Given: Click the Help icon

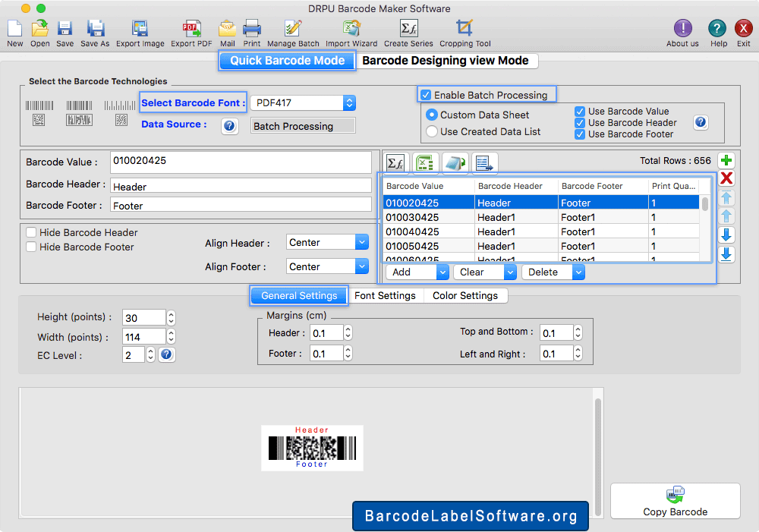Looking at the screenshot, I should click(x=717, y=29).
